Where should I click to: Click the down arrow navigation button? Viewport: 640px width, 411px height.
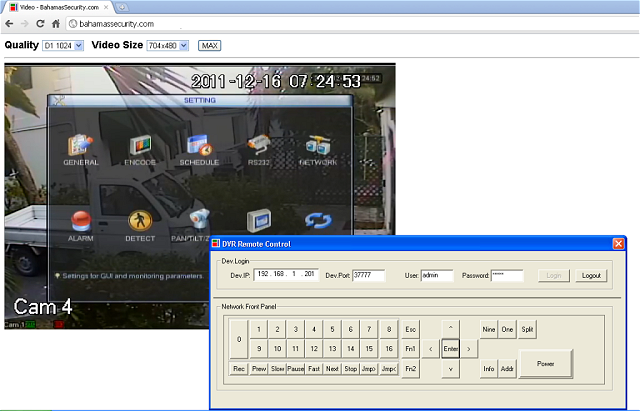coord(451,369)
